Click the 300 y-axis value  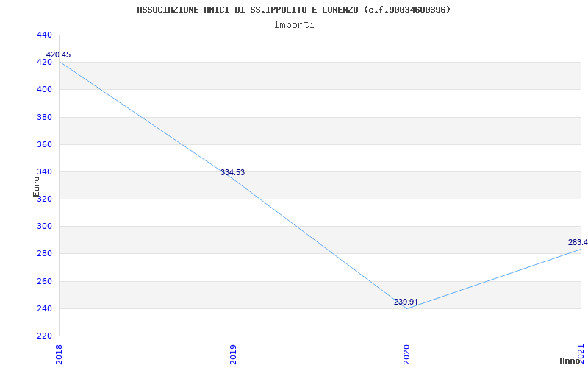coord(44,227)
